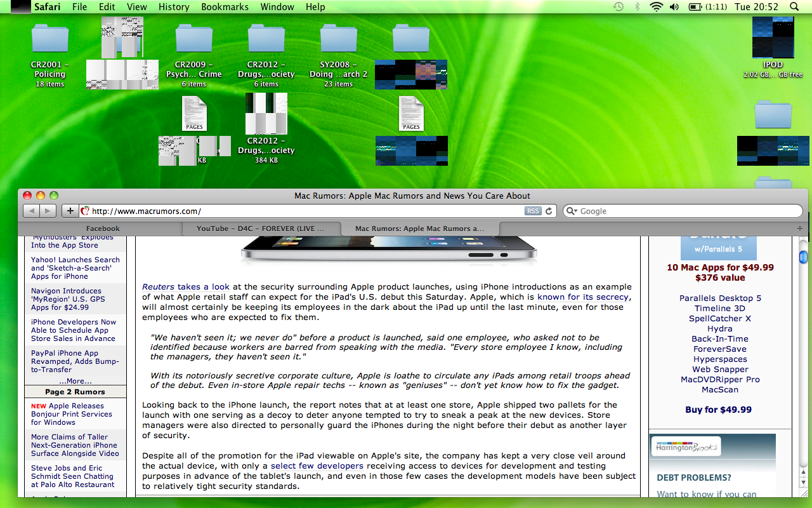Open SpellCatcher X ad link
This screenshot has height=508, width=812.
[x=720, y=319]
